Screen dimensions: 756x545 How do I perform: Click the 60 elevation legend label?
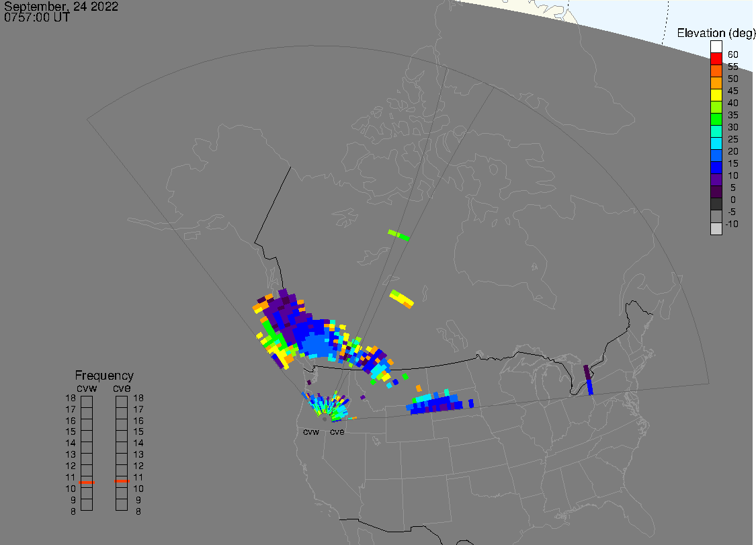click(733, 54)
